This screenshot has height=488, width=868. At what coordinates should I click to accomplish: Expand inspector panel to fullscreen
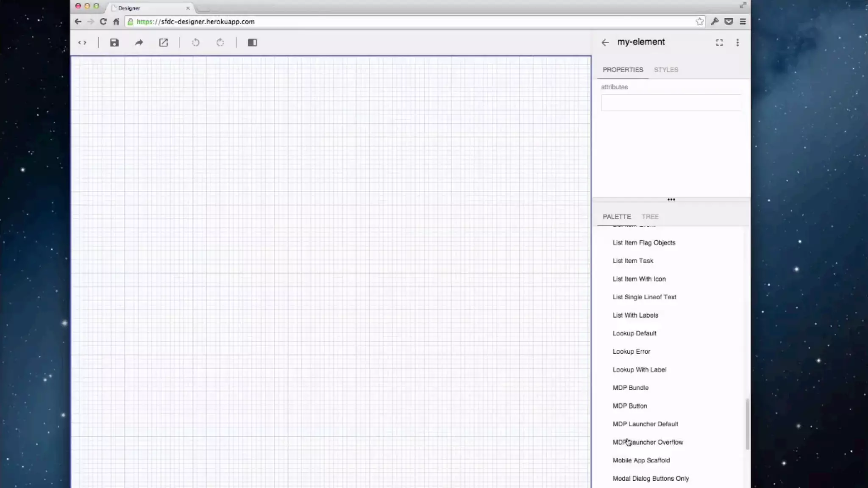(x=719, y=42)
